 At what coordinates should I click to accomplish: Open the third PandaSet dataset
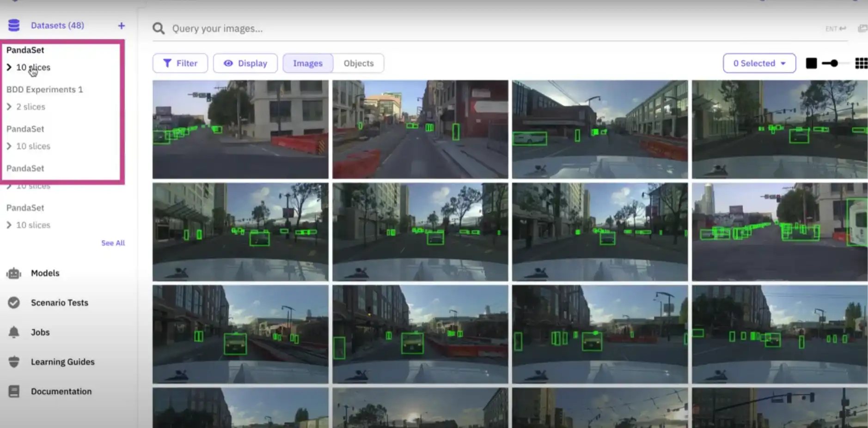[x=25, y=169]
